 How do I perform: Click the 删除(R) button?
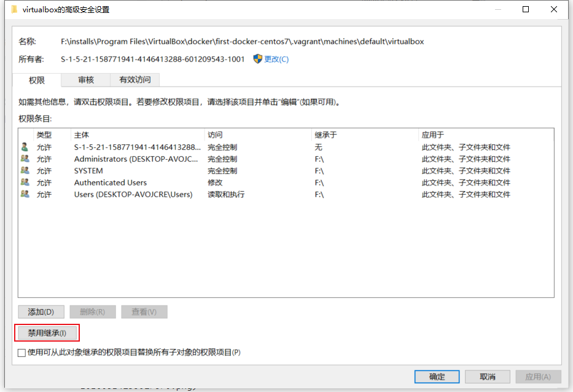[x=93, y=312]
